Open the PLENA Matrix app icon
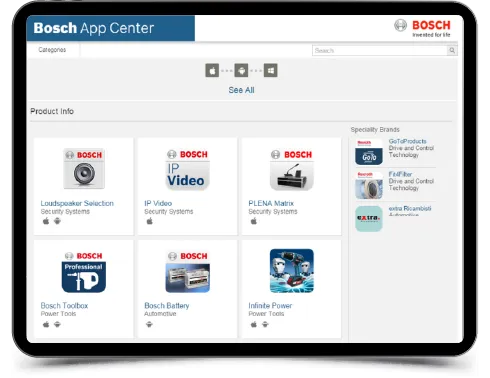This screenshot has width=490, height=378. 292,169
